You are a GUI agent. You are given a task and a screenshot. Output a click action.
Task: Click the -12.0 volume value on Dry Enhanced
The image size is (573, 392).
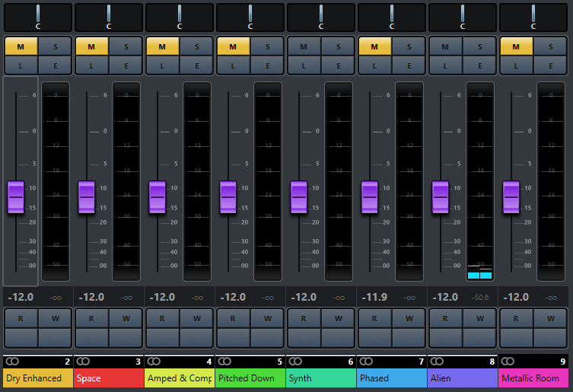click(21, 297)
